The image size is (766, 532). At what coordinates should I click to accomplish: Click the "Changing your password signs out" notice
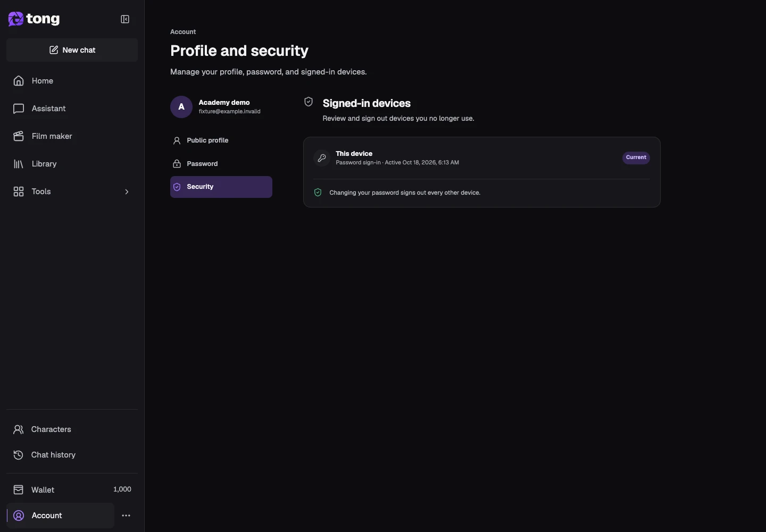(x=405, y=193)
